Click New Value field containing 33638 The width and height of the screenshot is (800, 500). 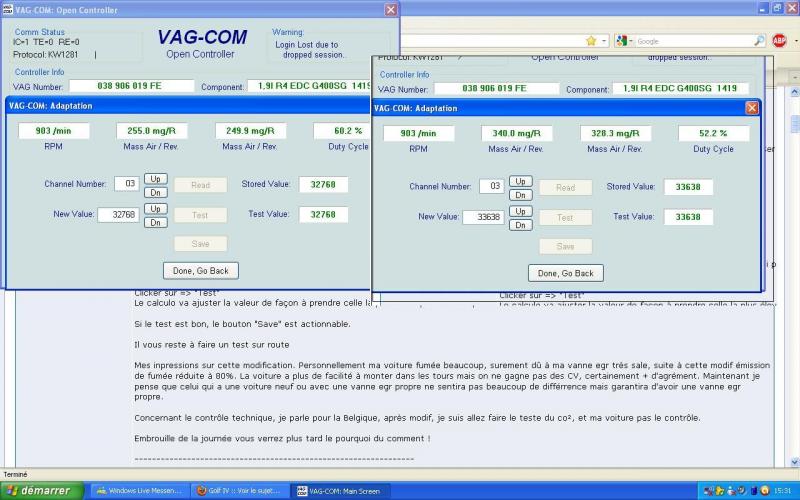pyautogui.click(x=483, y=217)
